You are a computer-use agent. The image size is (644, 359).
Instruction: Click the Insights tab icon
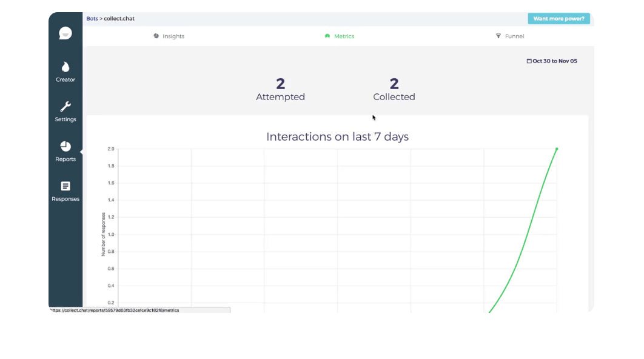click(156, 36)
